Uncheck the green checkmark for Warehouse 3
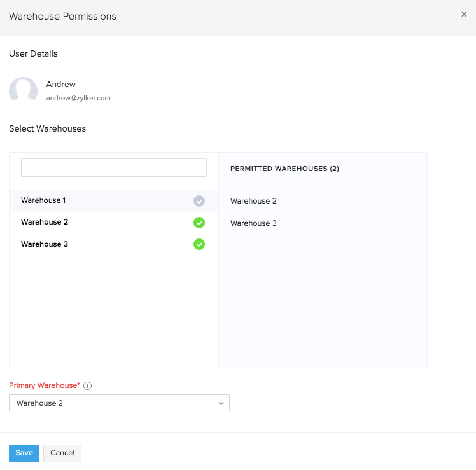 (199, 244)
